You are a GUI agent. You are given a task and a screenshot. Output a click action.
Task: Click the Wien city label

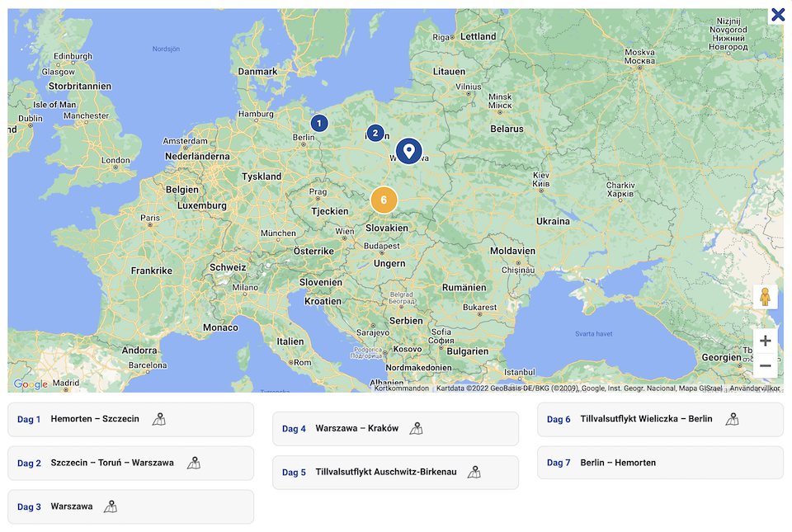point(345,231)
